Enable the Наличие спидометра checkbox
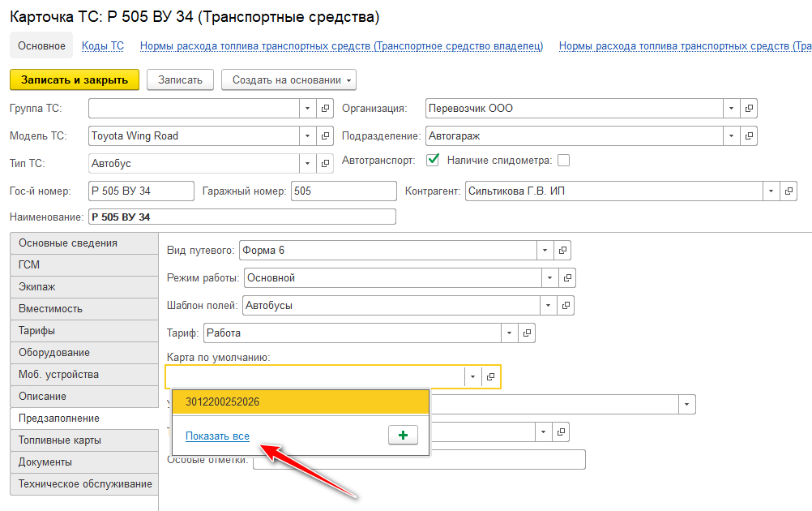The image size is (812, 511). click(x=563, y=161)
